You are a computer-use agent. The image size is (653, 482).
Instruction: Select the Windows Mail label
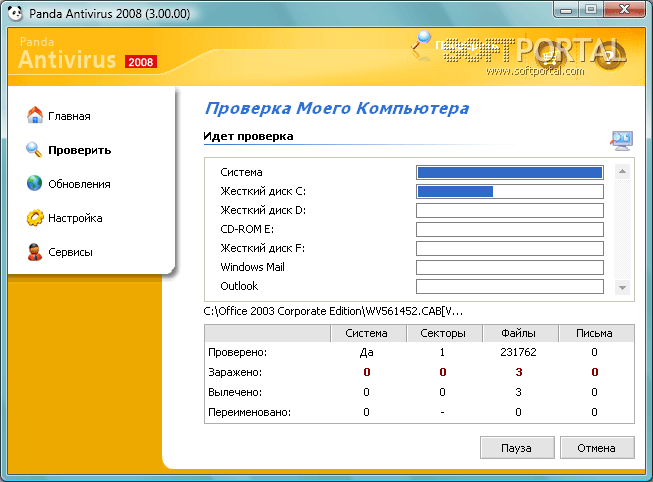[252, 267]
